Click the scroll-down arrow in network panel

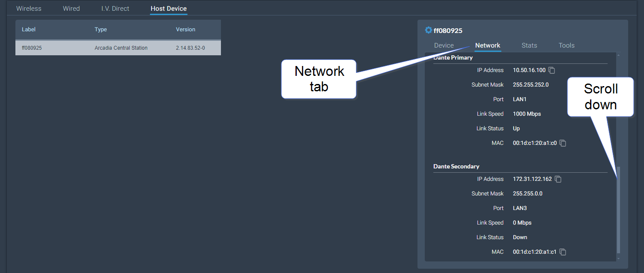point(618,259)
